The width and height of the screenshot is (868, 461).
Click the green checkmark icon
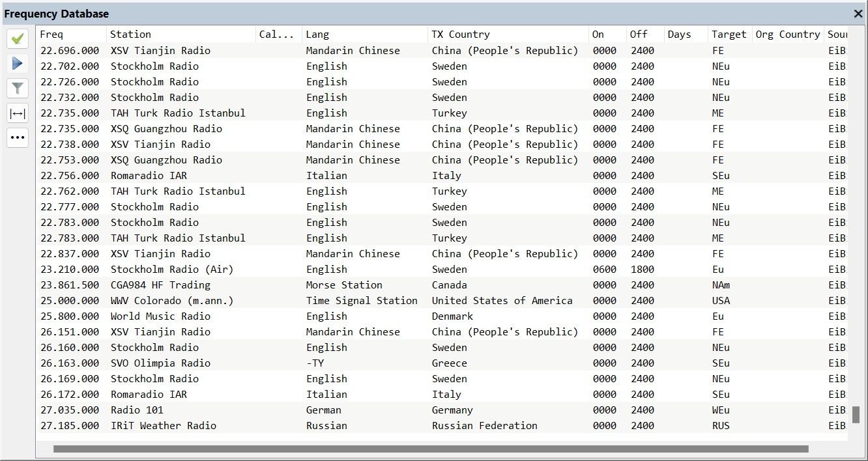[x=18, y=38]
